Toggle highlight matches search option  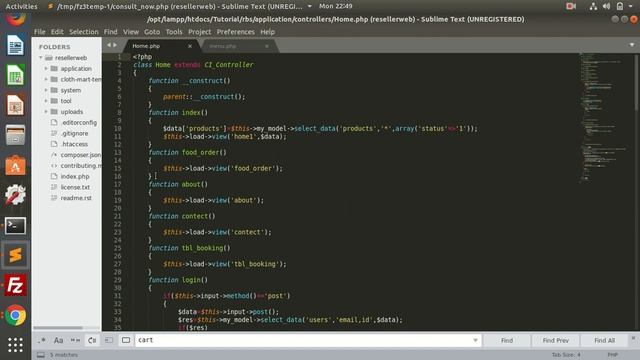[x=126, y=340]
